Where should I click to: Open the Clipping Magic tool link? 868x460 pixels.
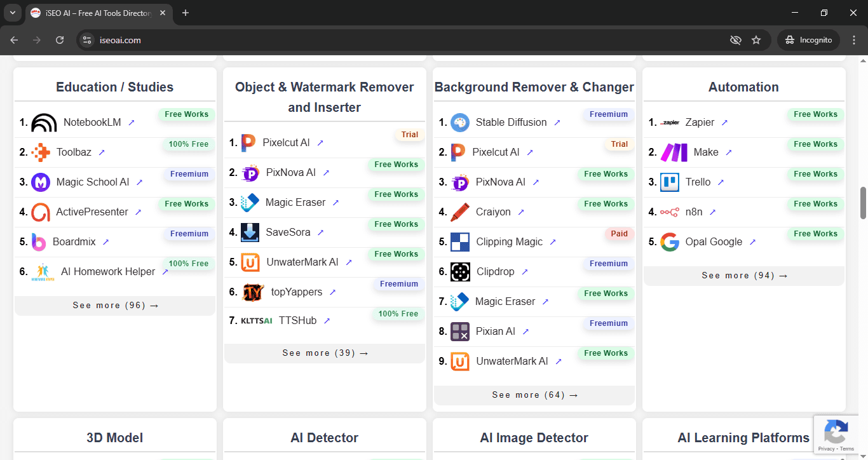point(553,241)
